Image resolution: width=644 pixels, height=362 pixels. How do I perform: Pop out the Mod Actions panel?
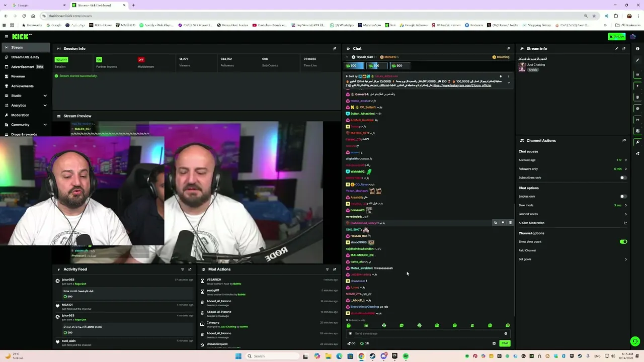click(x=335, y=269)
